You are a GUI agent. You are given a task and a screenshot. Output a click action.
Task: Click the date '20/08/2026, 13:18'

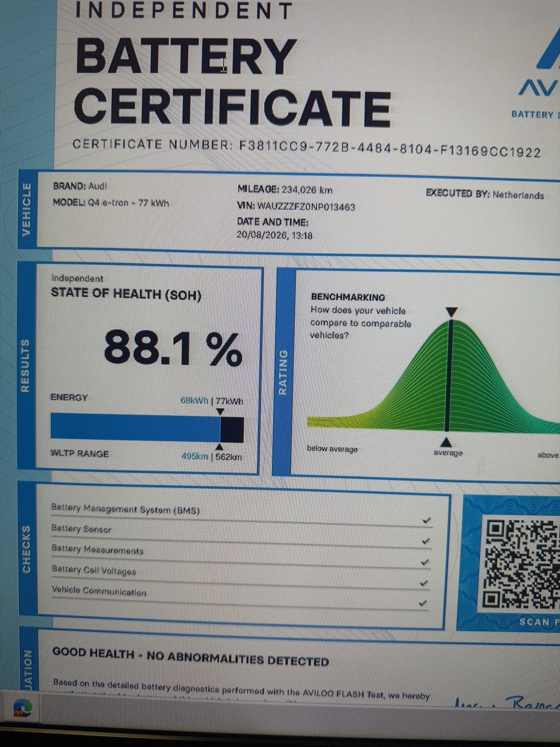point(275,235)
